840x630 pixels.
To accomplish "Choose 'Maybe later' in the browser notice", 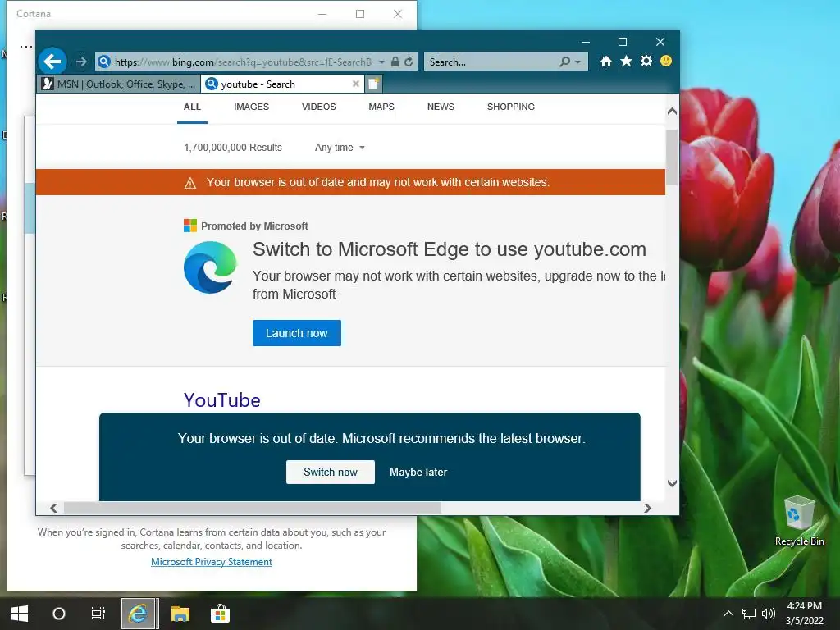I will pyautogui.click(x=418, y=472).
